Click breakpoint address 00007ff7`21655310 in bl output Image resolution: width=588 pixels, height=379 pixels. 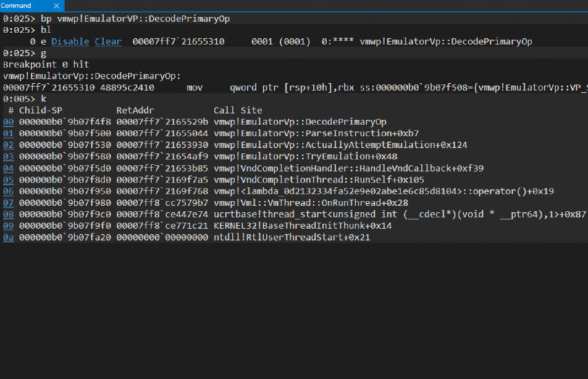pyautogui.click(x=179, y=41)
